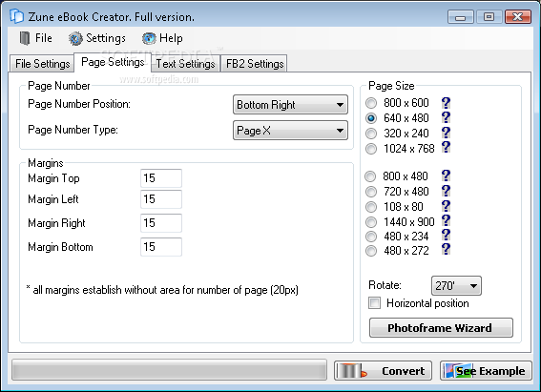This screenshot has width=541, height=392.
Task: Click help icon beside 640 x 480
Action: [x=446, y=117]
